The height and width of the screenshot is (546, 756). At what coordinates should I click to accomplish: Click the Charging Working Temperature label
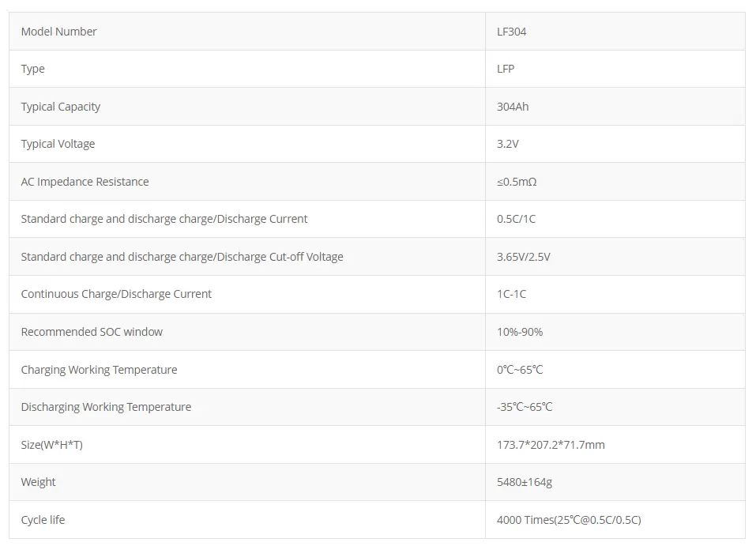coord(99,370)
